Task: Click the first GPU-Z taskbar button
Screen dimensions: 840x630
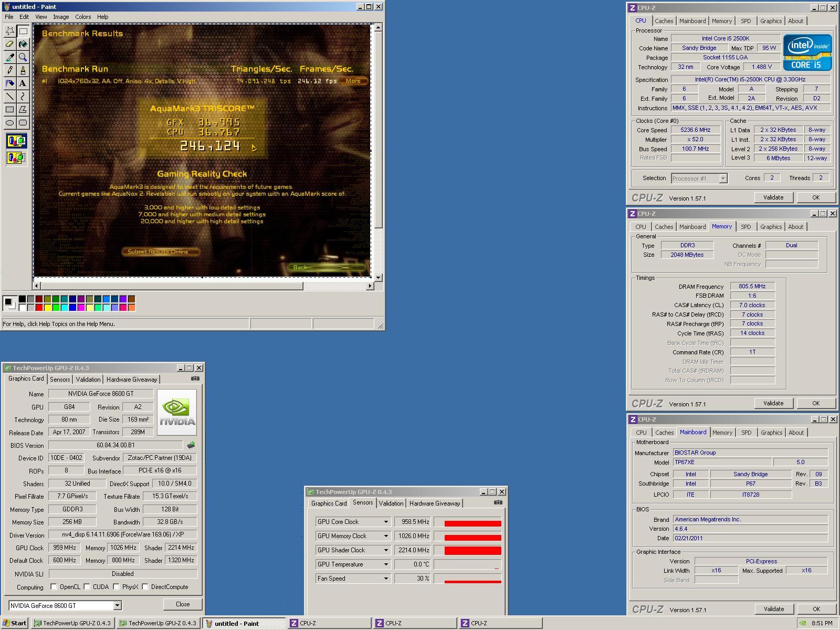Action: pos(73,623)
